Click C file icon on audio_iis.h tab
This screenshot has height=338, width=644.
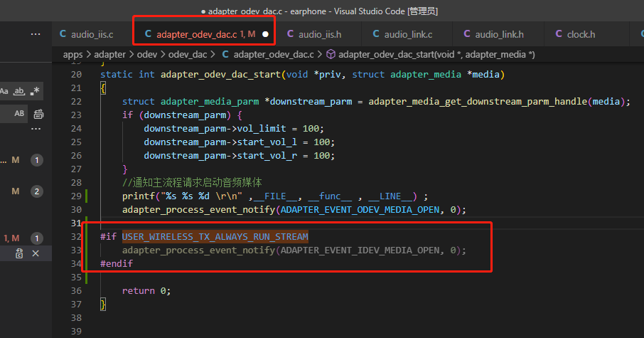291,33
